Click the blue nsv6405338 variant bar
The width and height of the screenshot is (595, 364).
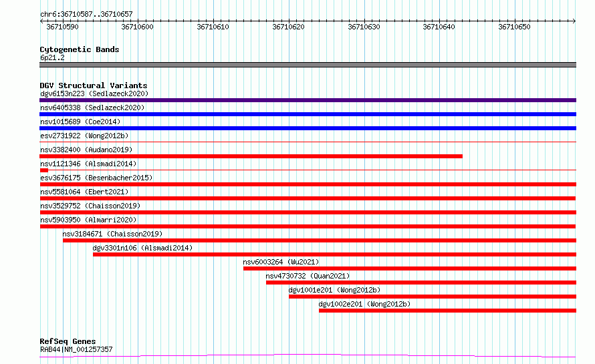tap(308, 114)
